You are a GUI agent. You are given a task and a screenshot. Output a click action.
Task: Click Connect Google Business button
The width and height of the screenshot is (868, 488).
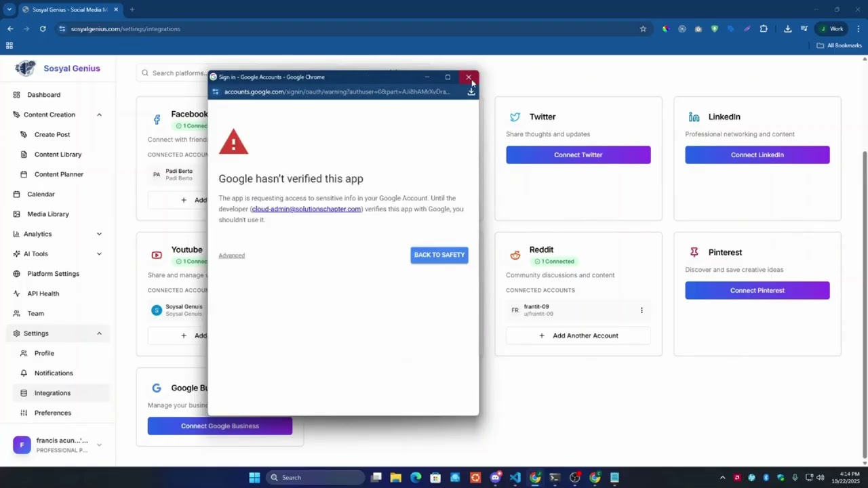coord(220,426)
